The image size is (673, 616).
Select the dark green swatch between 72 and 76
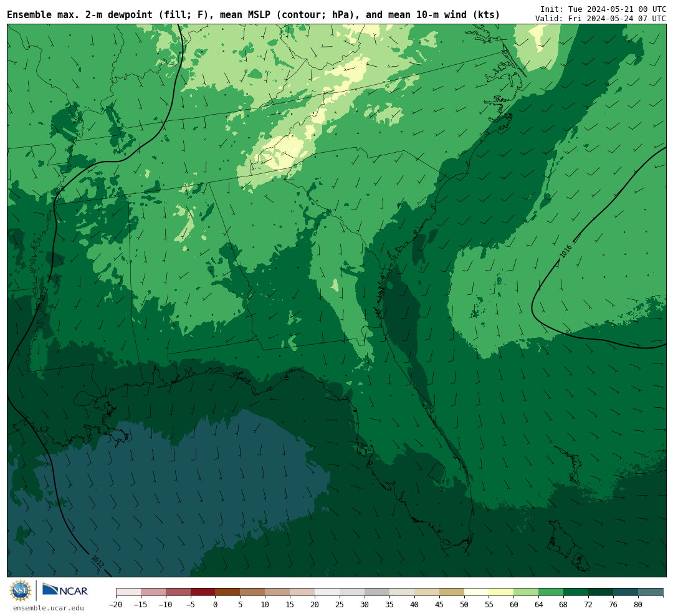[x=601, y=592]
